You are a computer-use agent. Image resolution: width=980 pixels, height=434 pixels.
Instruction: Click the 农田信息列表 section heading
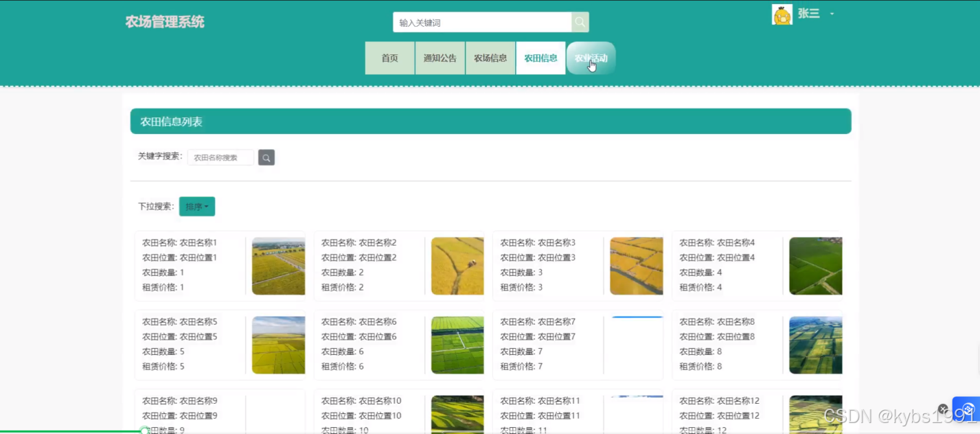click(x=171, y=122)
